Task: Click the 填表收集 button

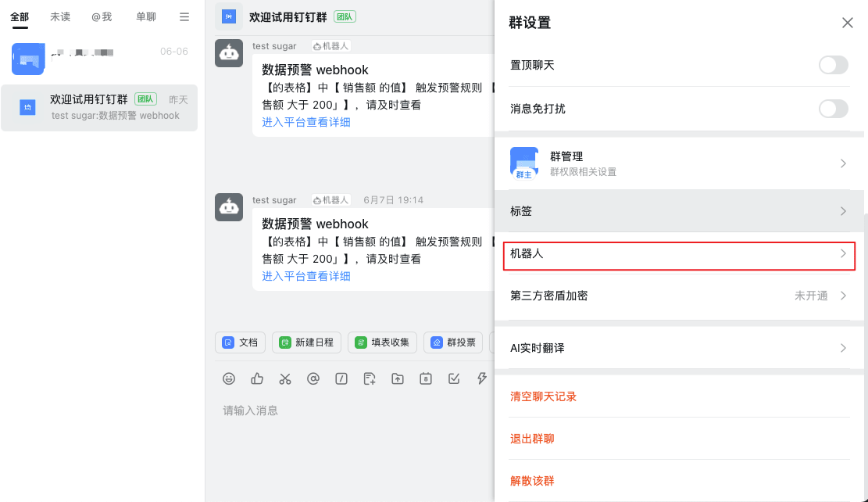Action: tap(383, 342)
